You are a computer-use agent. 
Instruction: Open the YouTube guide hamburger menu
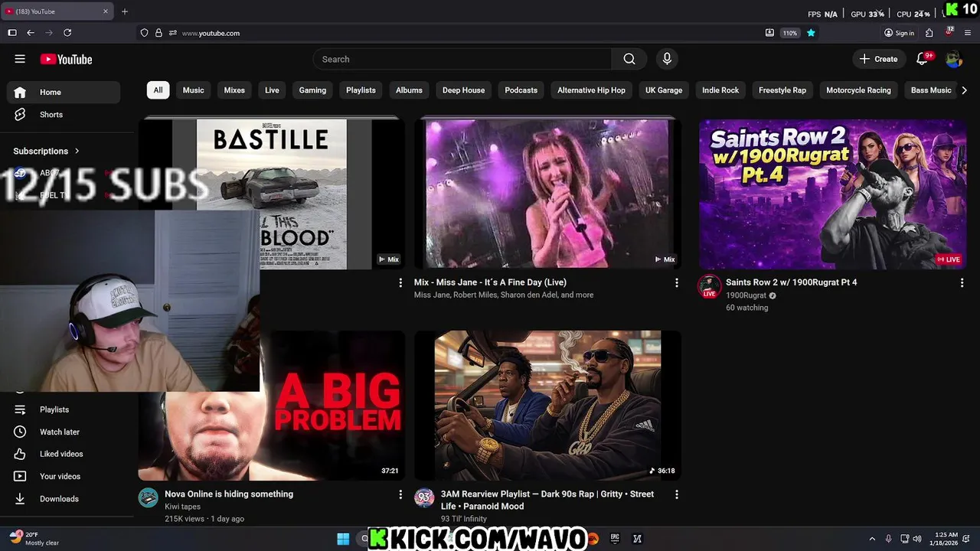pyautogui.click(x=20, y=59)
